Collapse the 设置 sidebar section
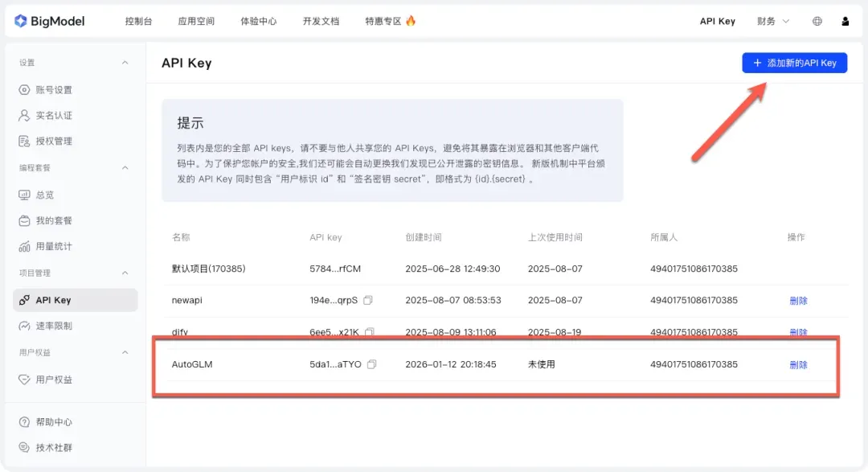Viewport: 868px width, 472px height. click(125, 63)
